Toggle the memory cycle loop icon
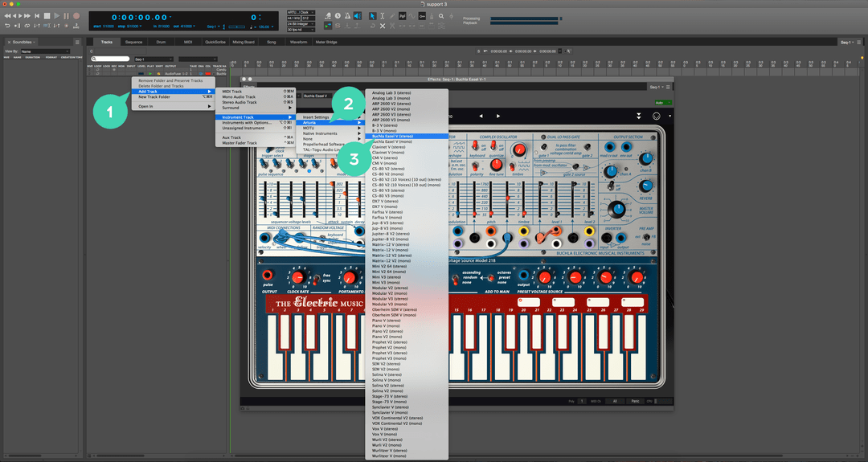The height and width of the screenshot is (462, 868). 27,26
